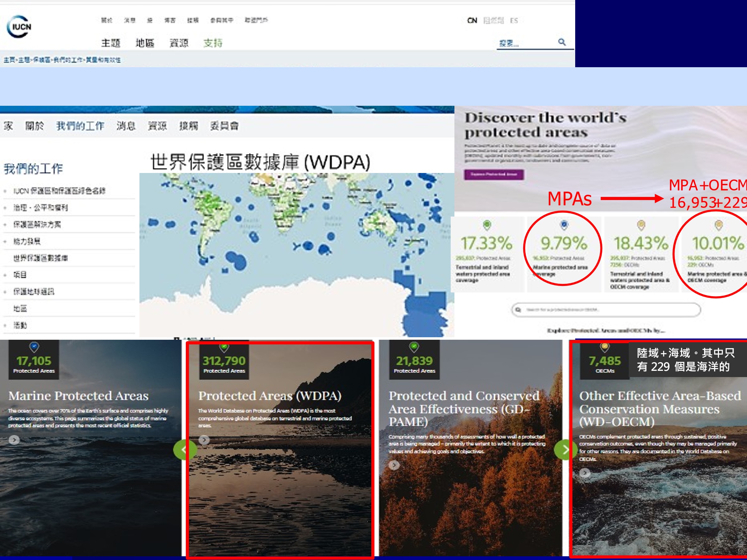This screenshot has width=747, height=560.
Task: Select the 接觸 tab in section navigation
Action: coord(188,126)
